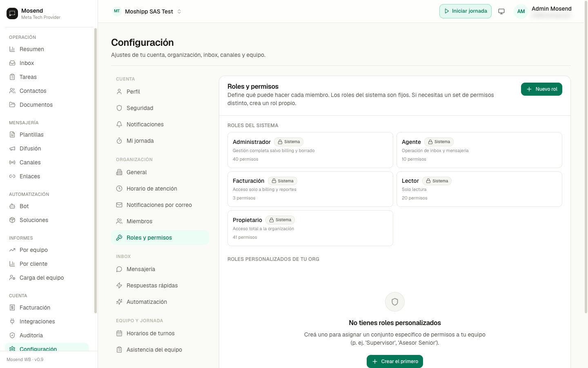Image resolution: width=588 pixels, height=368 pixels.
Task: Open the Administrador system role card
Action: tap(310, 150)
